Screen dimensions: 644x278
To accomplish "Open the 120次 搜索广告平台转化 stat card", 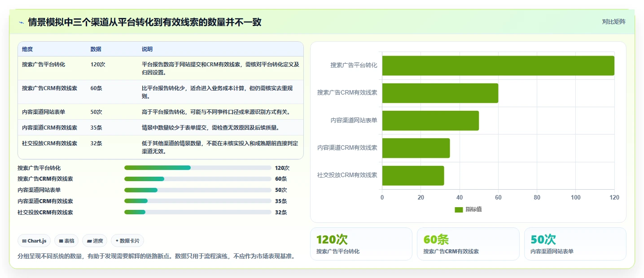I will click(x=361, y=244).
